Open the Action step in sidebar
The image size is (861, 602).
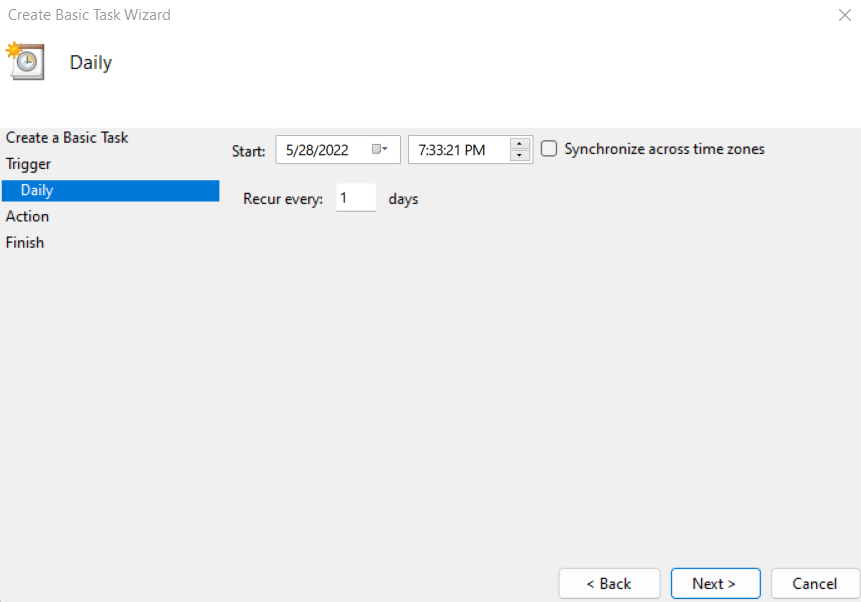[x=27, y=216]
